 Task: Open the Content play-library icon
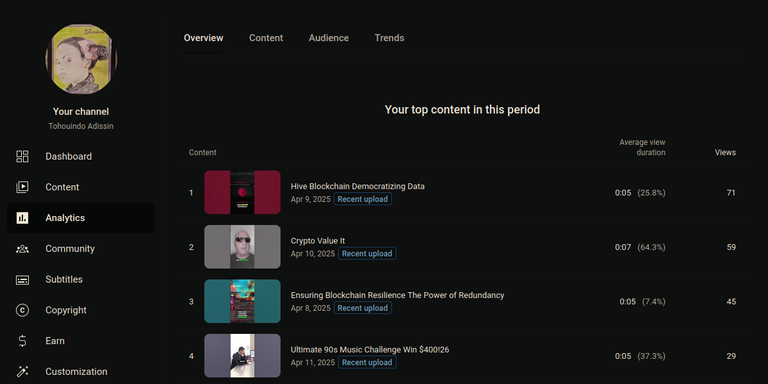(x=22, y=187)
